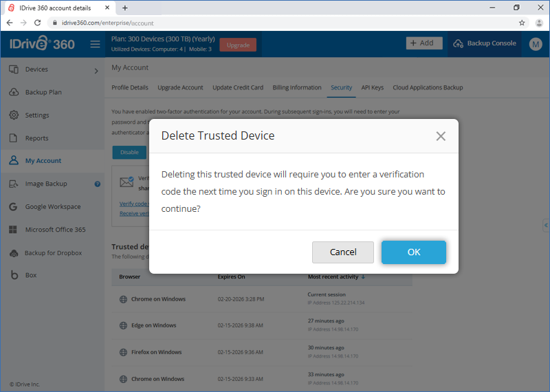Screen dimensions: 550x392
Task: Bookmark this page with star icon
Action: click(x=522, y=23)
